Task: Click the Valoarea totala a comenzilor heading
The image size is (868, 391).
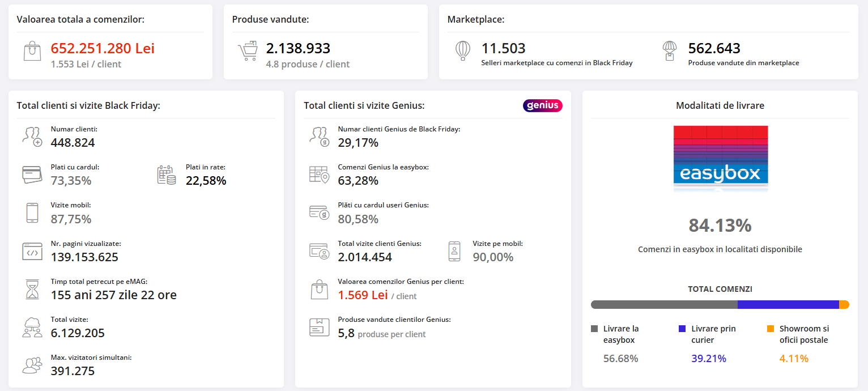Action: click(80, 19)
